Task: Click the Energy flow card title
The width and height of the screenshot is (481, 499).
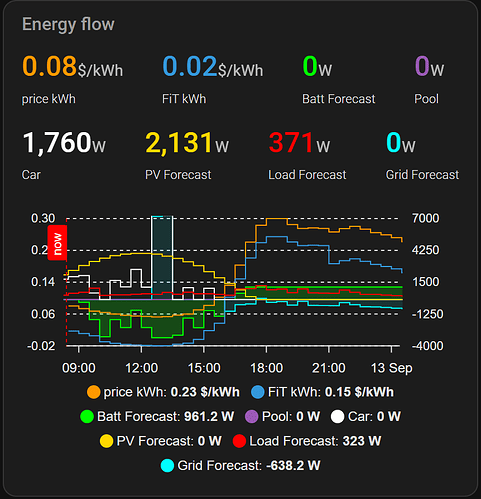Action: 68,24
